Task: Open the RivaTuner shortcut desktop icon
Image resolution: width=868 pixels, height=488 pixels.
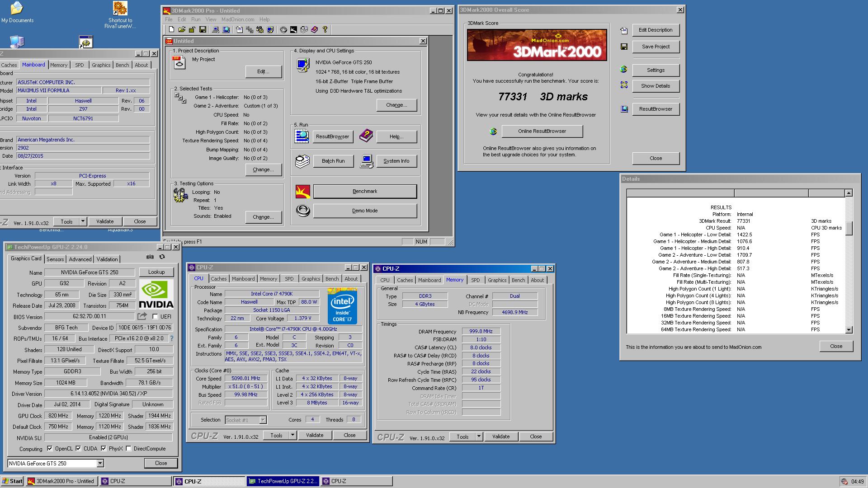Action: point(120,15)
